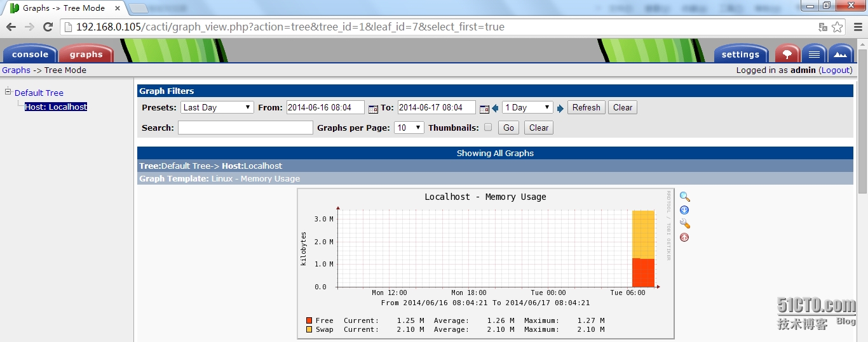This screenshot has width=868, height=342.
Task: Open the console tab
Action: pyautogui.click(x=30, y=54)
